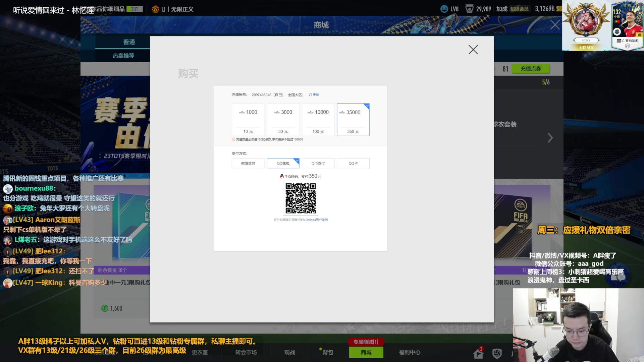The image size is (644, 362).
Task: Click the club shield icon on bottom bar
Action: coord(496,353)
